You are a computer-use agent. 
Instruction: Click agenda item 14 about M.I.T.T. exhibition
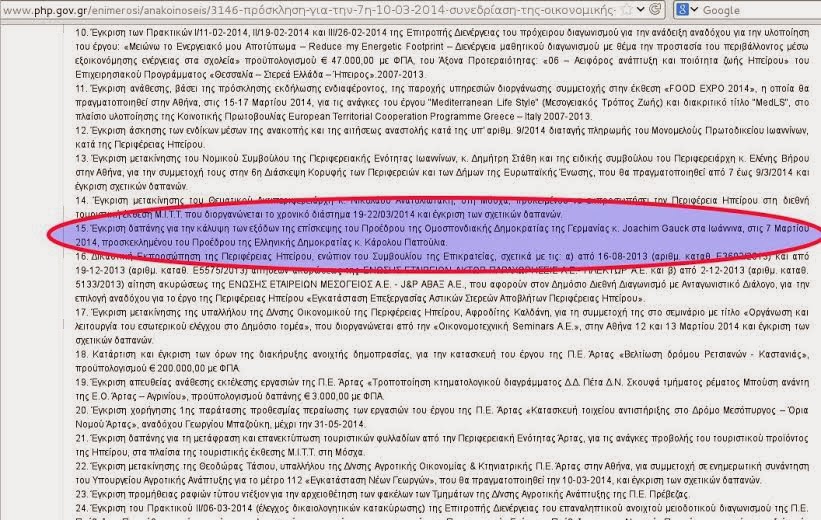(442, 207)
